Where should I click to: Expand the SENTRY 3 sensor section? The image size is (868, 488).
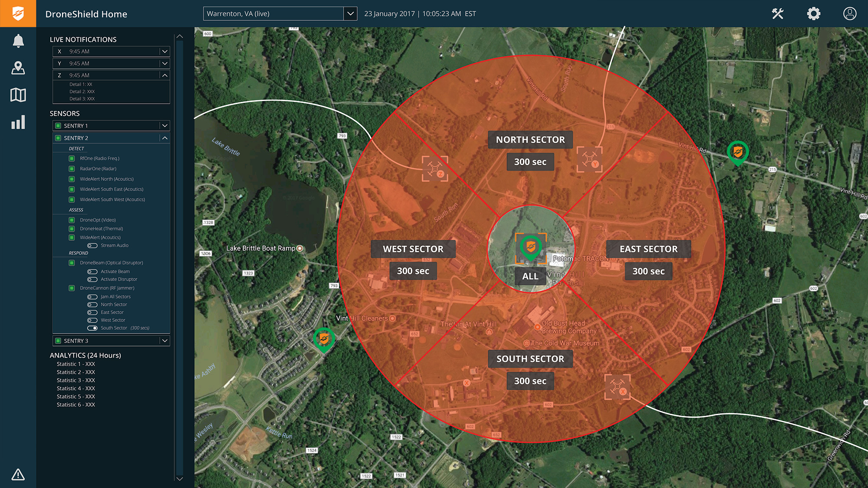(164, 341)
